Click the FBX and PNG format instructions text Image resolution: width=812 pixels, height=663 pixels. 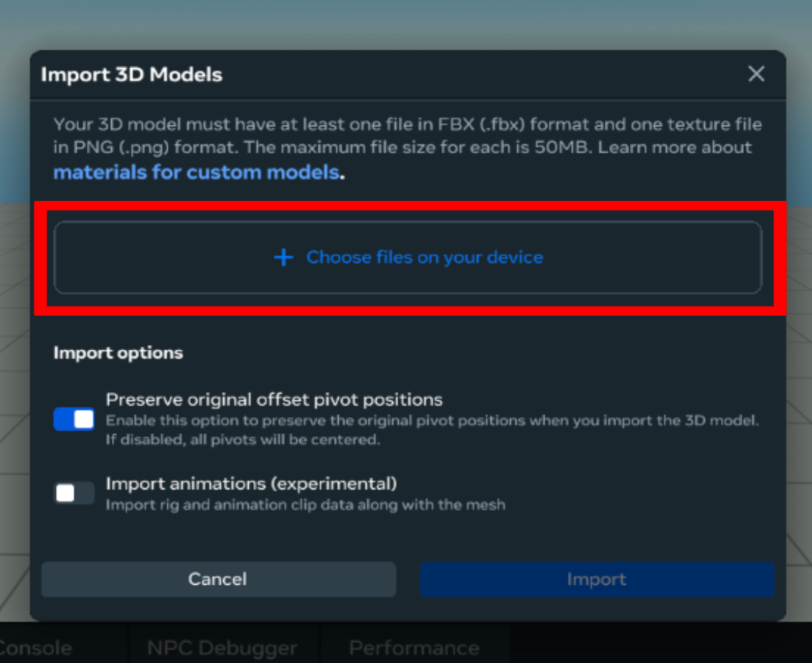[407, 136]
